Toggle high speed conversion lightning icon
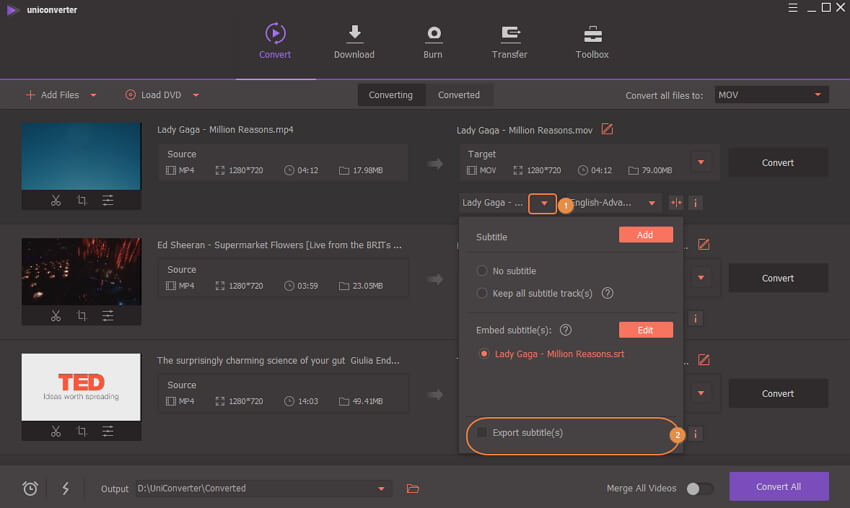The width and height of the screenshot is (850, 508). (x=65, y=488)
